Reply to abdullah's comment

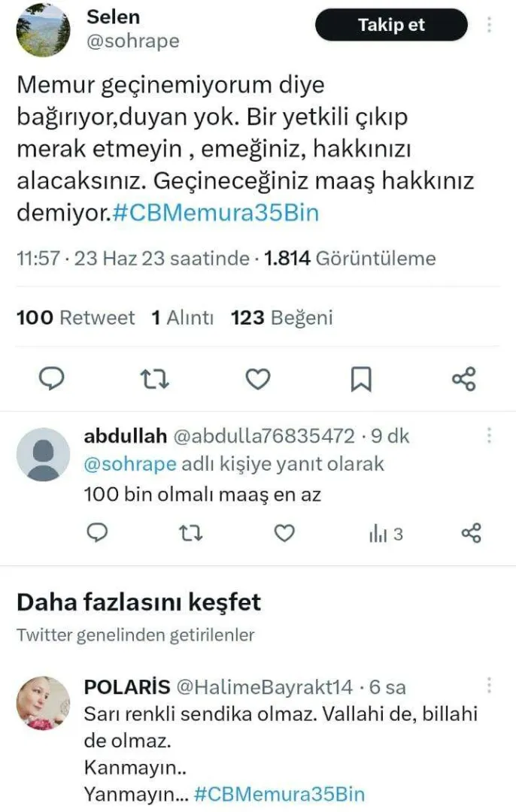[x=97, y=533]
